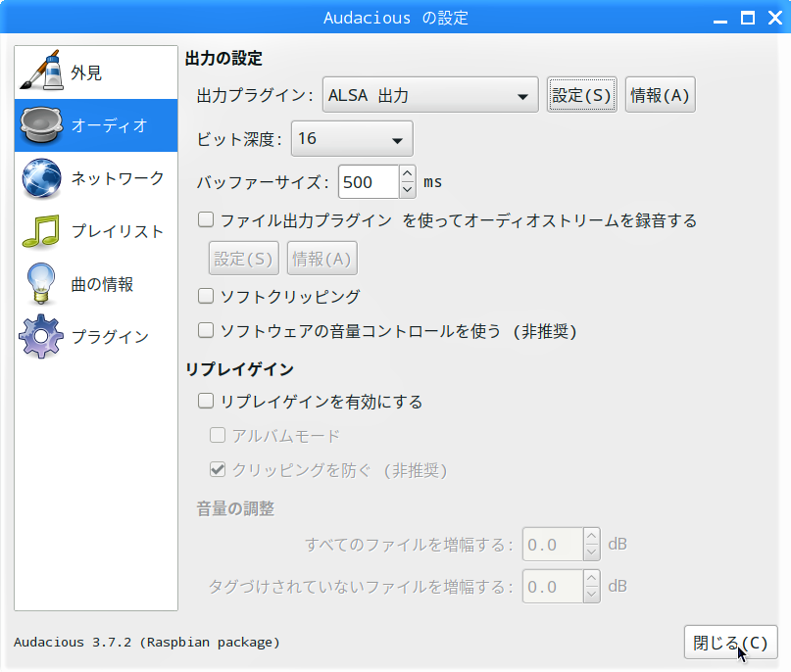This screenshot has height=672, width=791.
Task: Check ソフトウェアの音量コントロールを使う option
Action: [206, 331]
